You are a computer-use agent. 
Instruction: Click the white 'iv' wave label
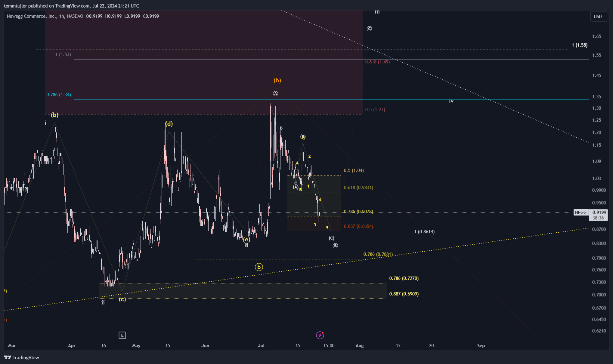point(451,101)
